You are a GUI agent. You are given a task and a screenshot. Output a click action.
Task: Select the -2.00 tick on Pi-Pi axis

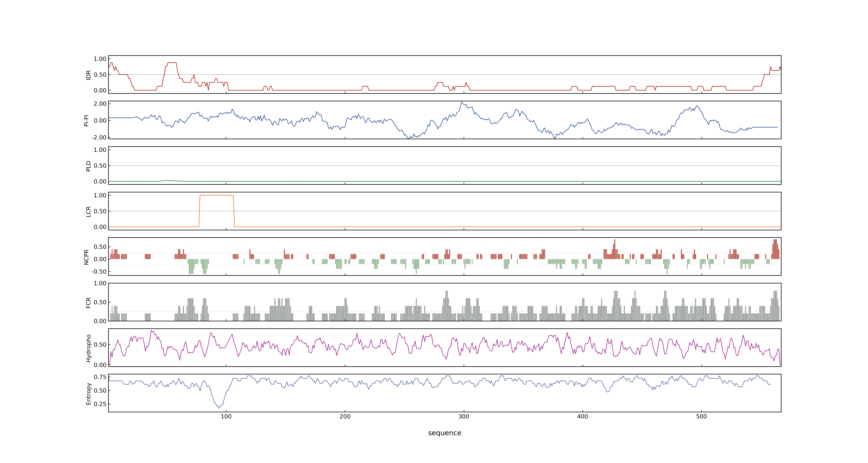click(99, 138)
